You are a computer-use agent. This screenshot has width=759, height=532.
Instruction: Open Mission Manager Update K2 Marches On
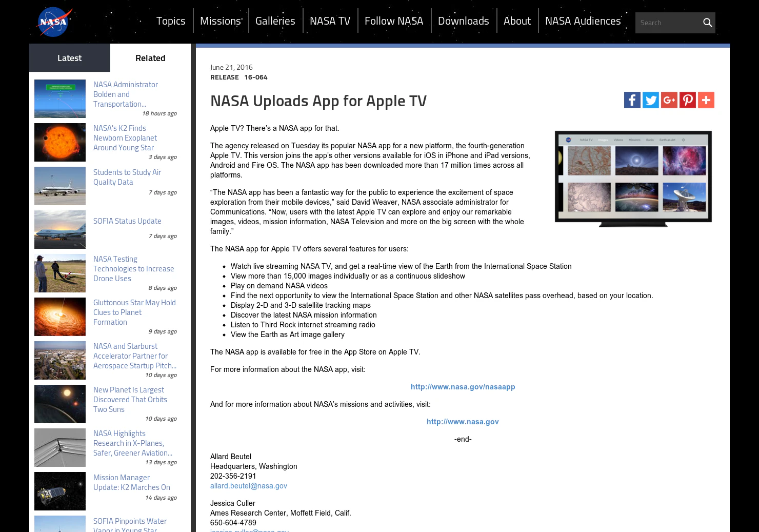coord(132,482)
